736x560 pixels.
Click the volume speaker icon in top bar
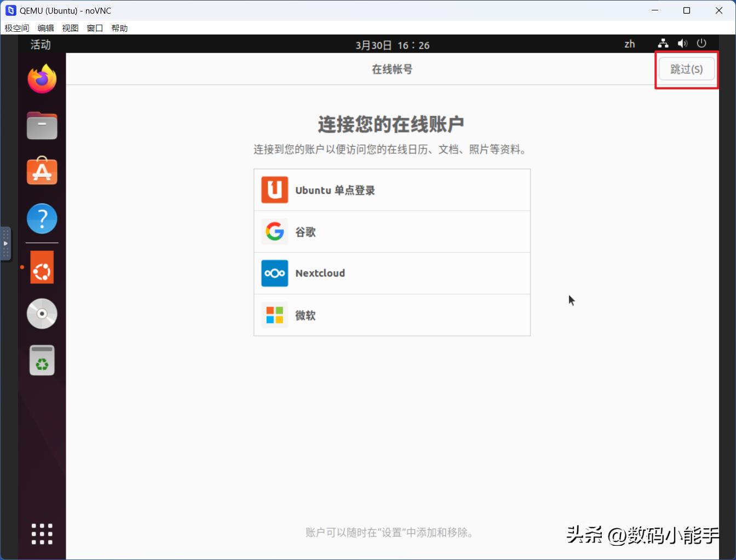pos(682,44)
